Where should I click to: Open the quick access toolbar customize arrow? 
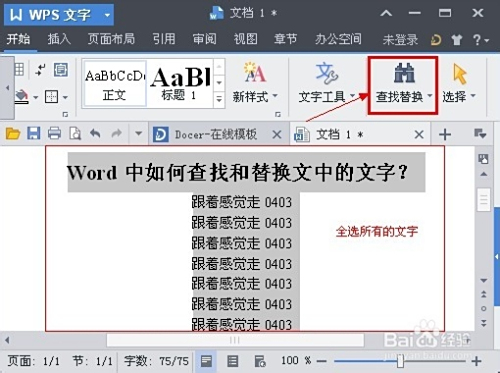coord(138,134)
